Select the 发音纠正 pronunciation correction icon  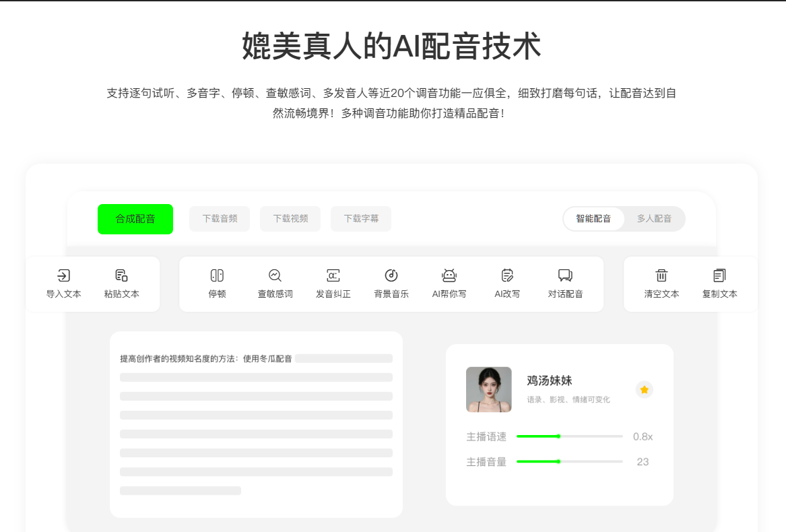click(333, 275)
